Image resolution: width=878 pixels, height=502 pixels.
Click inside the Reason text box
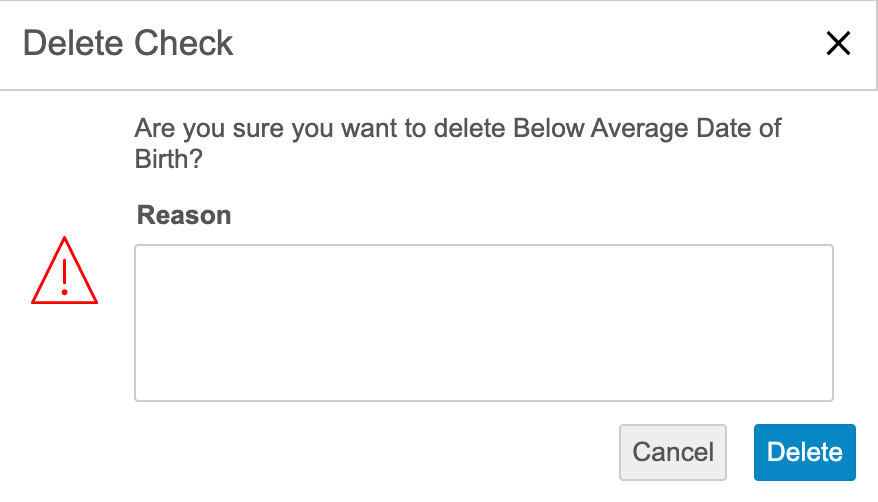[x=483, y=322]
